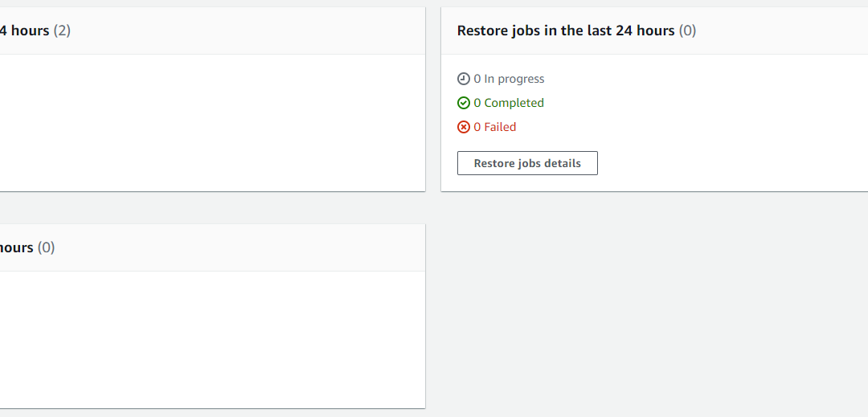Click the header bar of the 'hours (0)' panel

[x=238, y=247]
